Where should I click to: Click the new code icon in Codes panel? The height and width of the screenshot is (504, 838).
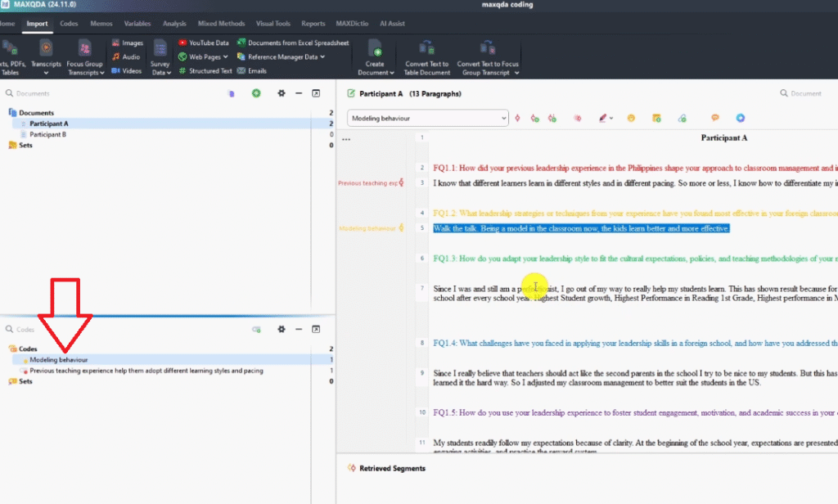pyautogui.click(x=256, y=329)
